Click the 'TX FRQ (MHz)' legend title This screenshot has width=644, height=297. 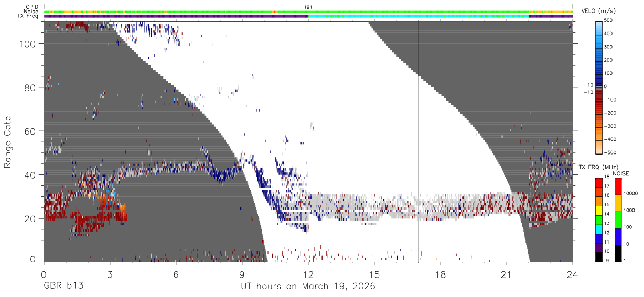point(598,167)
